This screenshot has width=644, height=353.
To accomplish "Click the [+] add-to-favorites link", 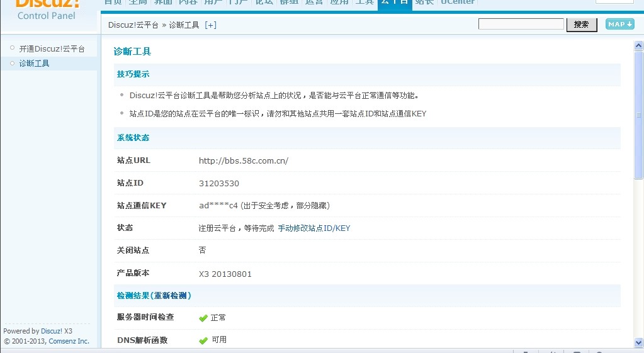I will coord(210,25).
